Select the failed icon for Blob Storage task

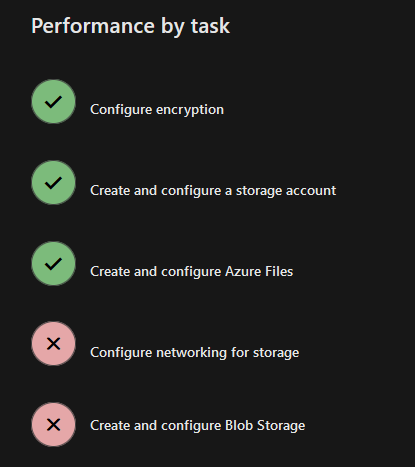[x=53, y=425]
